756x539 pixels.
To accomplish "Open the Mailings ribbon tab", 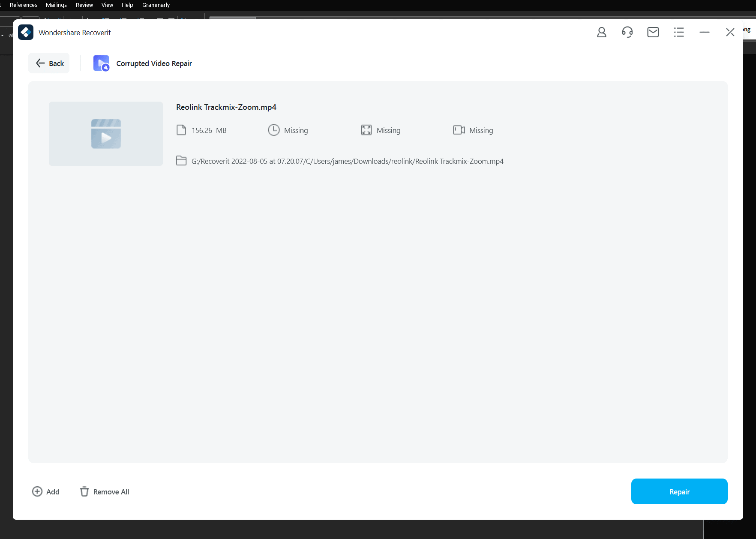I will (56, 5).
